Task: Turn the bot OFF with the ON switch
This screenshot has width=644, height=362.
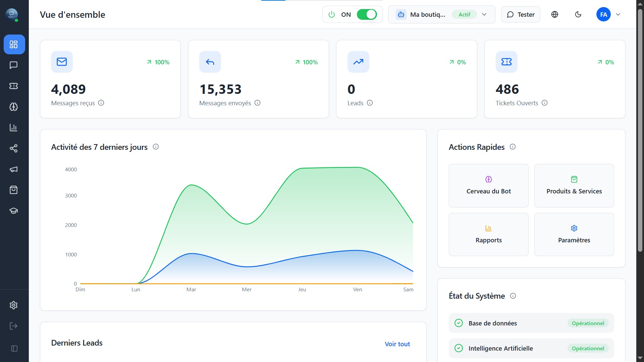Action: point(367,14)
